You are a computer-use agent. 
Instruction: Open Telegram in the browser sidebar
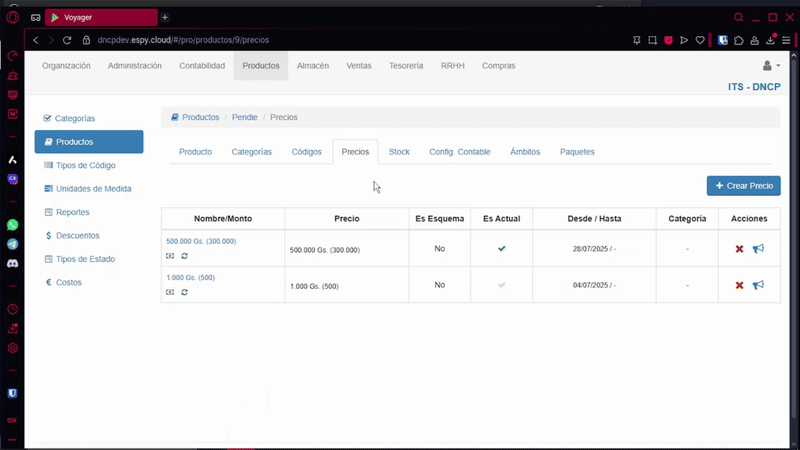pyautogui.click(x=13, y=244)
